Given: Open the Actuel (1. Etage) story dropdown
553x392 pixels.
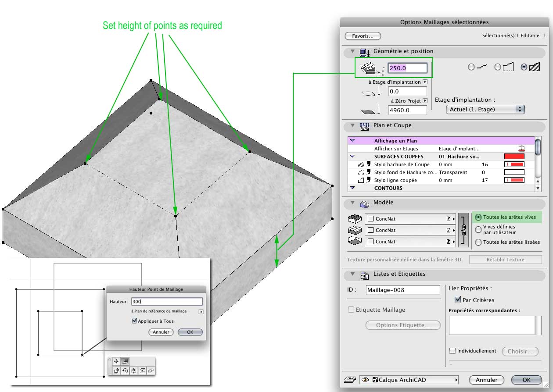Looking at the screenshot, I should click(485, 109).
